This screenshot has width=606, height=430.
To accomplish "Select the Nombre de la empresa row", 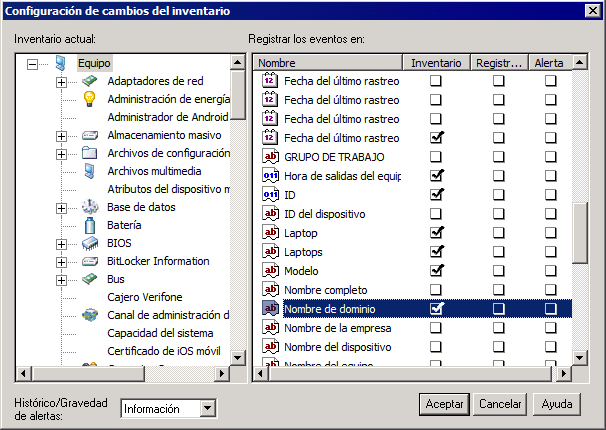I will [337, 328].
